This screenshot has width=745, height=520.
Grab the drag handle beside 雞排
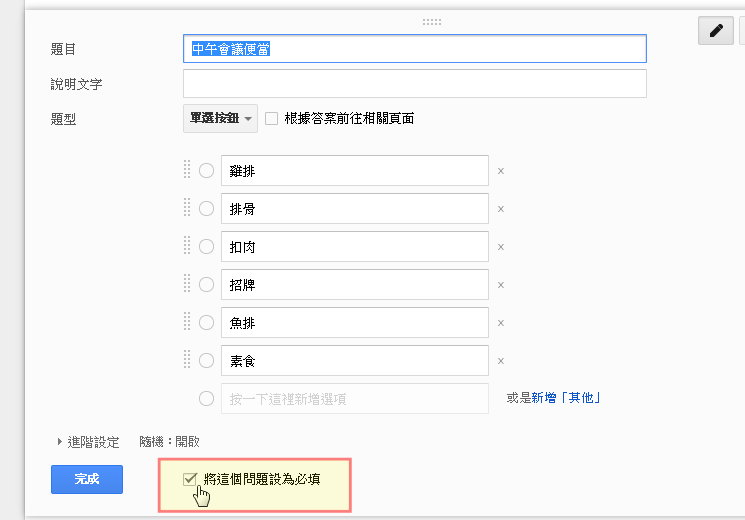pyautogui.click(x=187, y=170)
